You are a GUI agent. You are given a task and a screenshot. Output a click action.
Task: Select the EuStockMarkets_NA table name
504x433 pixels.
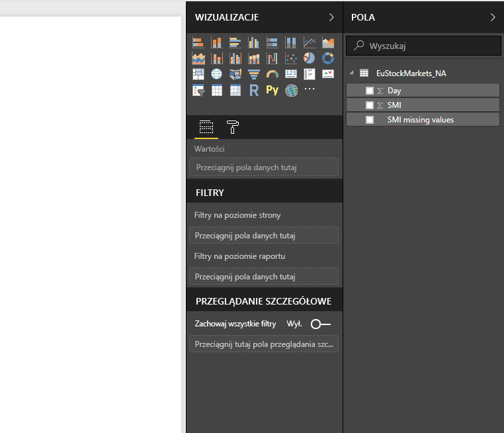pos(411,73)
